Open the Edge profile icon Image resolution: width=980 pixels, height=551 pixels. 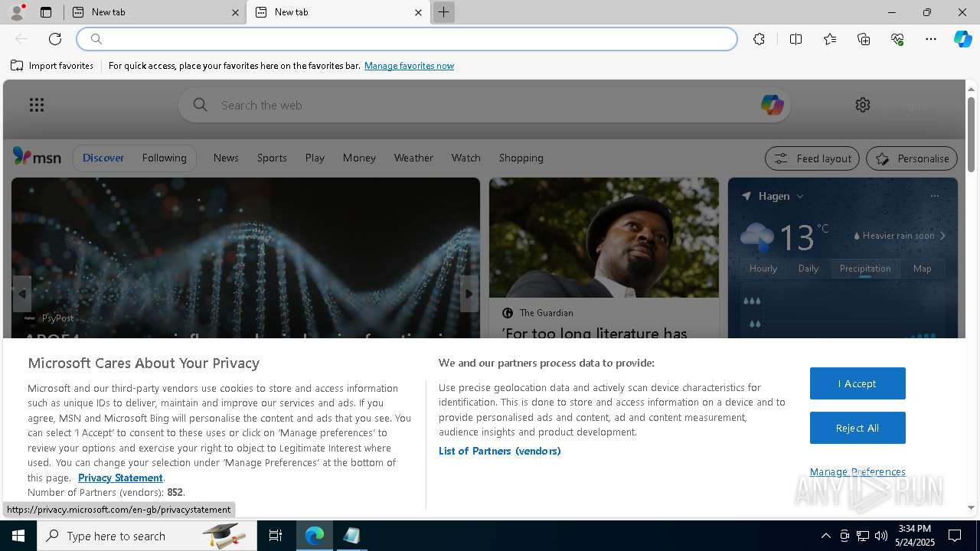tap(16, 12)
